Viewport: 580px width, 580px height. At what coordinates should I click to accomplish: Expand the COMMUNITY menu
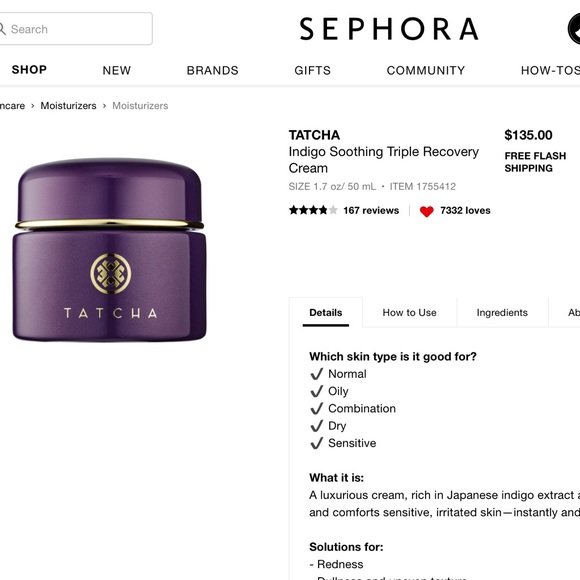click(x=426, y=70)
